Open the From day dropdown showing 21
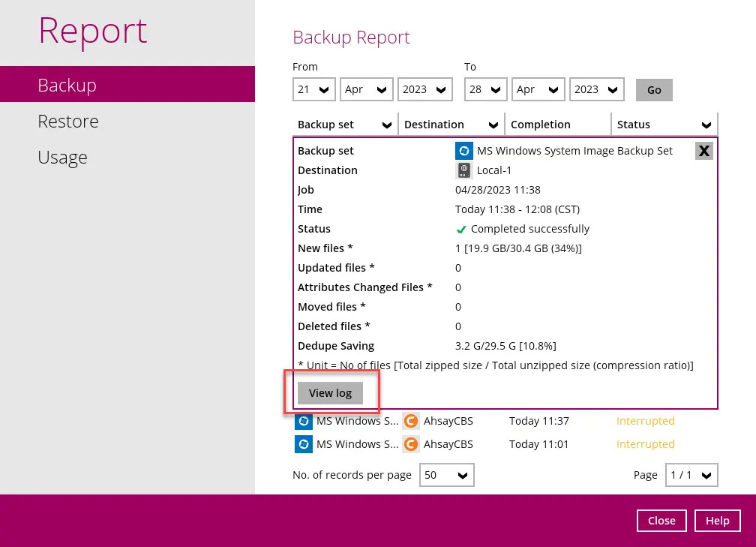The height and width of the screenshot is (547, 756). coord(313,89)
